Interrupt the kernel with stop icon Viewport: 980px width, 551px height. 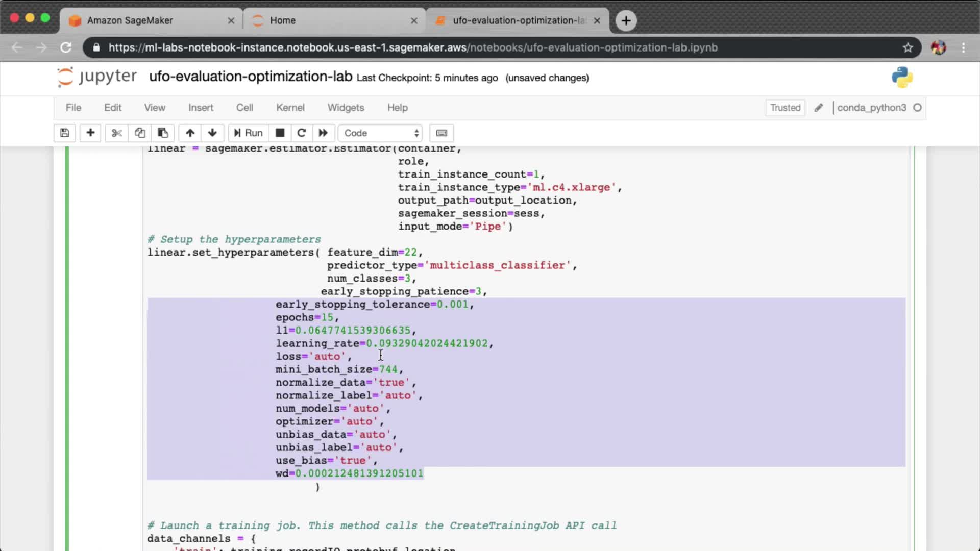[280, 133]
